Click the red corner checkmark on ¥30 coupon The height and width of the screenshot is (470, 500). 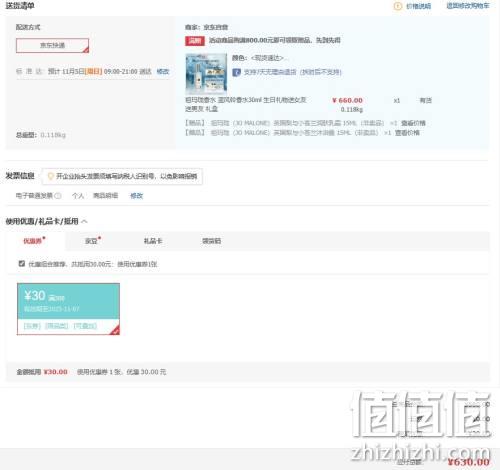pyautogui.click(x=115, y=330)
